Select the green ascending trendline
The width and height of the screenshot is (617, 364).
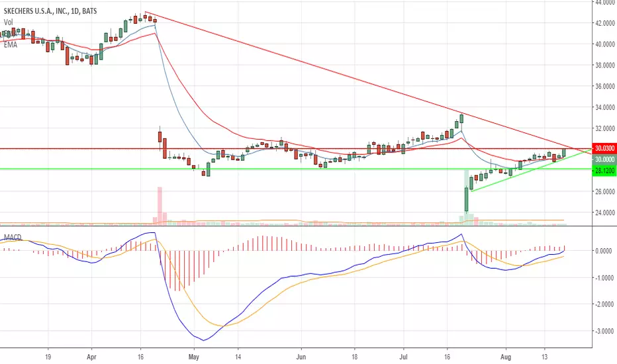pos(531,170)
